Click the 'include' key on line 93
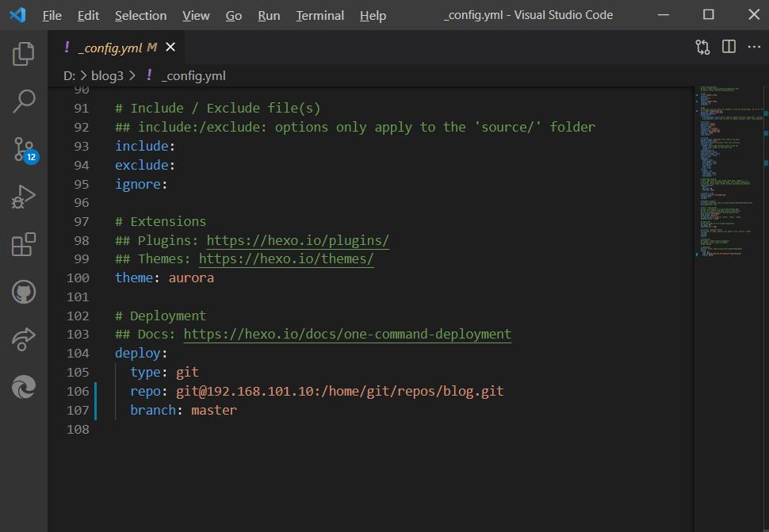The width and height of the screenshot is (769, 532). point(141,146)
